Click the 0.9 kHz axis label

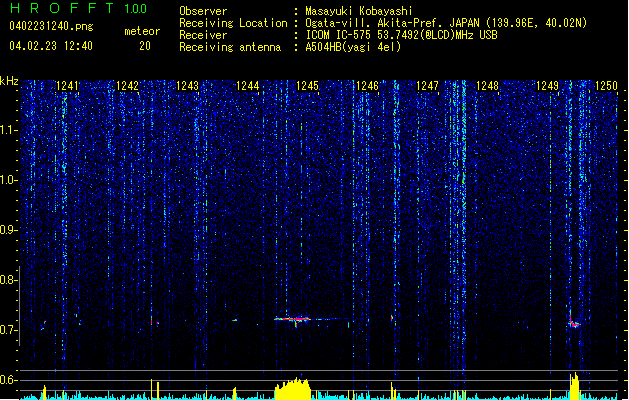(x=8, y=230)
